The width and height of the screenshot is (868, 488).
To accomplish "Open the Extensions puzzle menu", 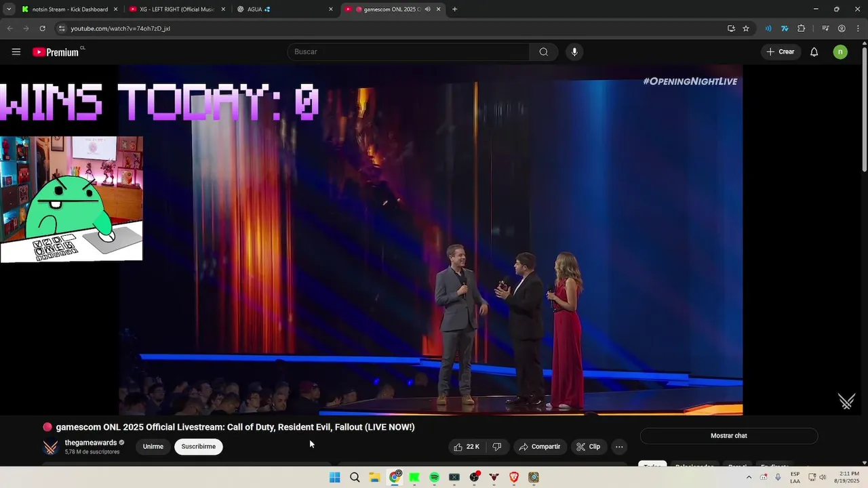I will point(801,28).
